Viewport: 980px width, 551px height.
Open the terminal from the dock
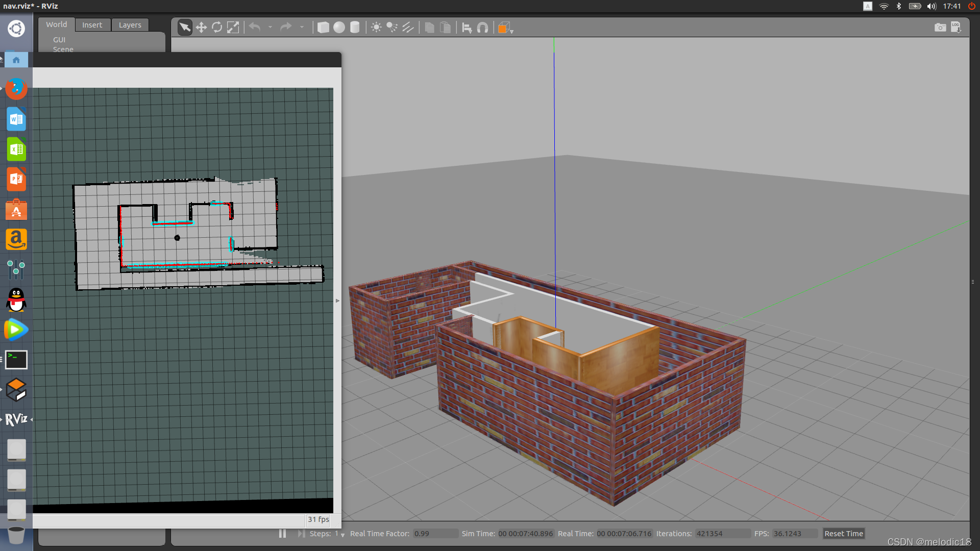pos(16,360)
